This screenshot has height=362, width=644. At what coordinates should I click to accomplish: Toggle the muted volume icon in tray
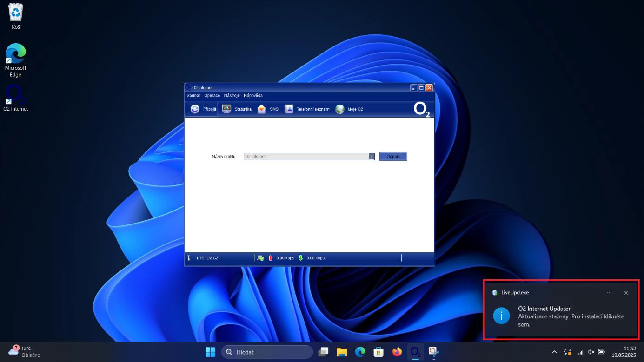[591, 352]
